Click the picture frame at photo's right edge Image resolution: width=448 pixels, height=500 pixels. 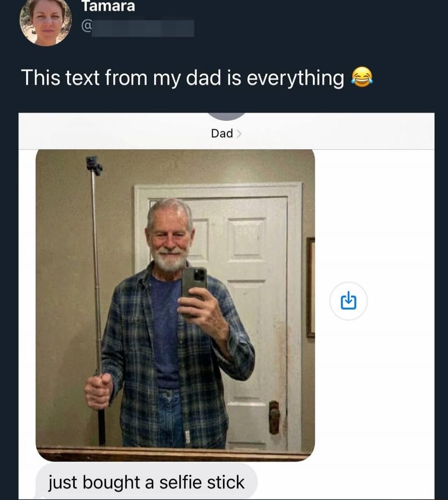[311, 286]
